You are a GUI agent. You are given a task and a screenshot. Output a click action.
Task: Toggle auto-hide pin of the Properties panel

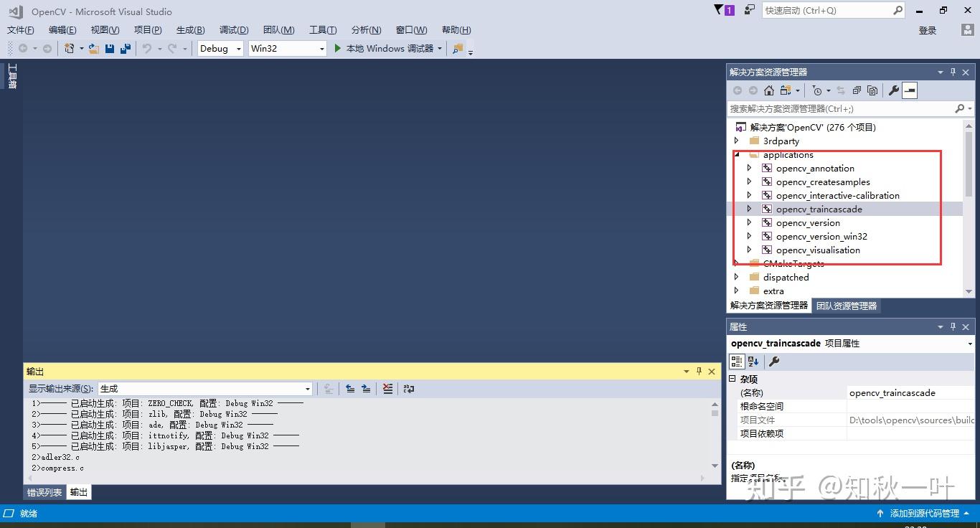[x=953, y=326]
